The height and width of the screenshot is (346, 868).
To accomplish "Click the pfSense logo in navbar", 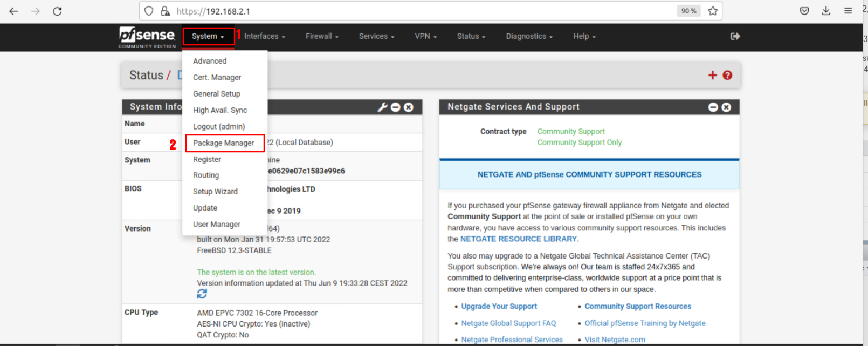I will [147, 37].
